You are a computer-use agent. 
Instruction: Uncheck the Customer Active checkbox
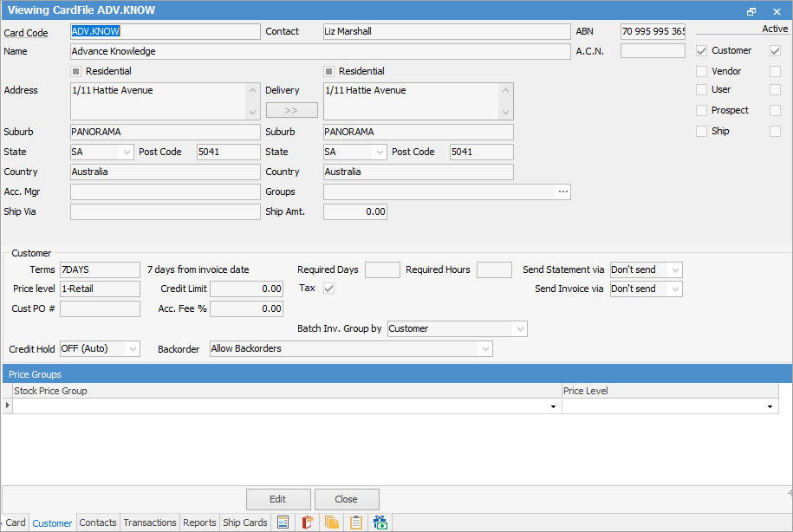pos(774,50)
